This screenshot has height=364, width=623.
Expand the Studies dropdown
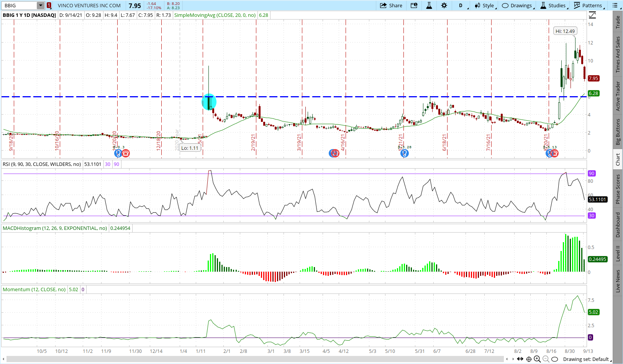tap(553, 5)
